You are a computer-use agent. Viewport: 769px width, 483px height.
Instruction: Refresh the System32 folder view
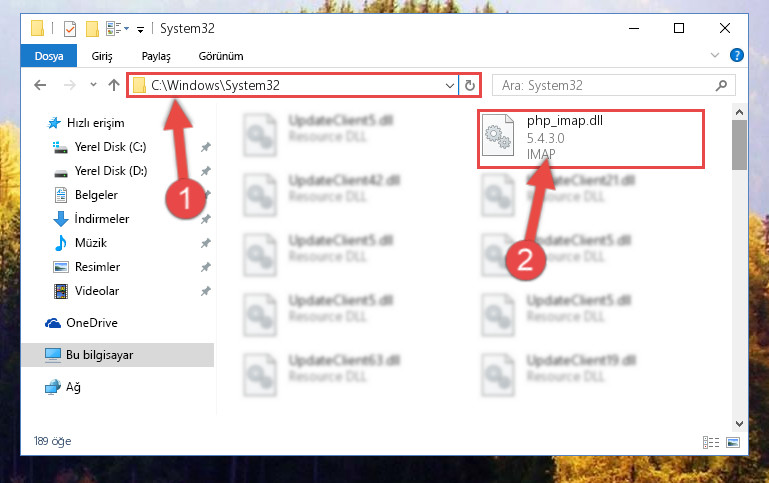[470, 85]
